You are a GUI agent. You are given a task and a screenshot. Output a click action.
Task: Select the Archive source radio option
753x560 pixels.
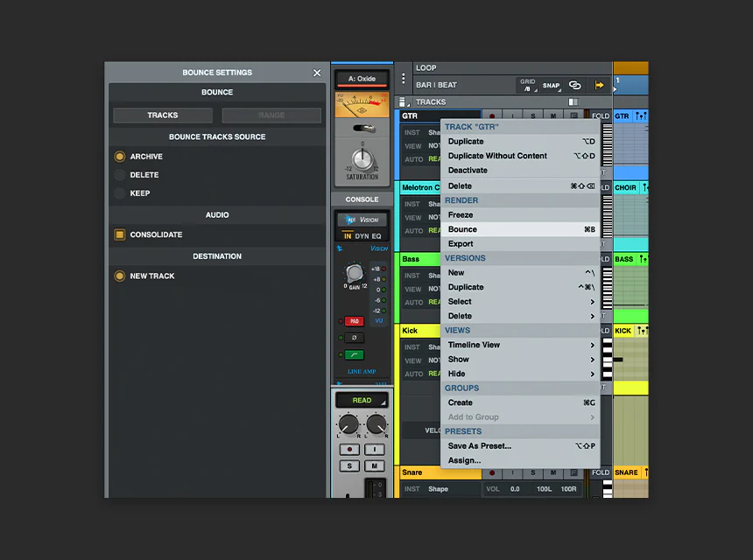tap(120, 157)
